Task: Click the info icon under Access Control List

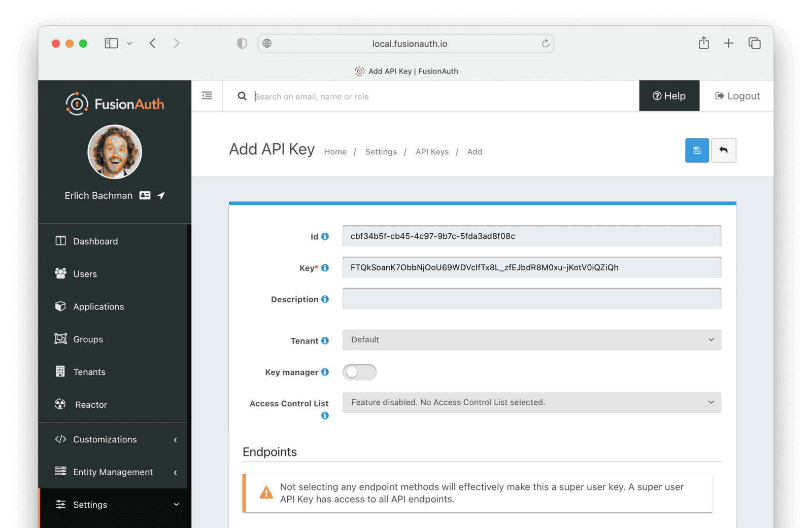Action: [x=325, y=416]
